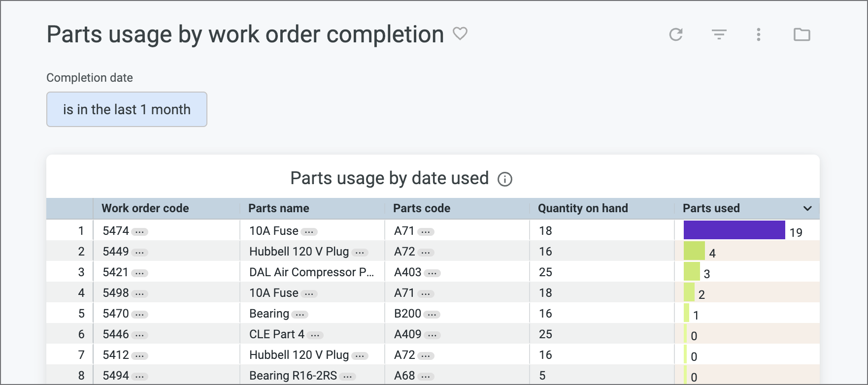Click the DAL Air Compressor part name
This screenshot has height=385, width=868.
click(311, 272)
